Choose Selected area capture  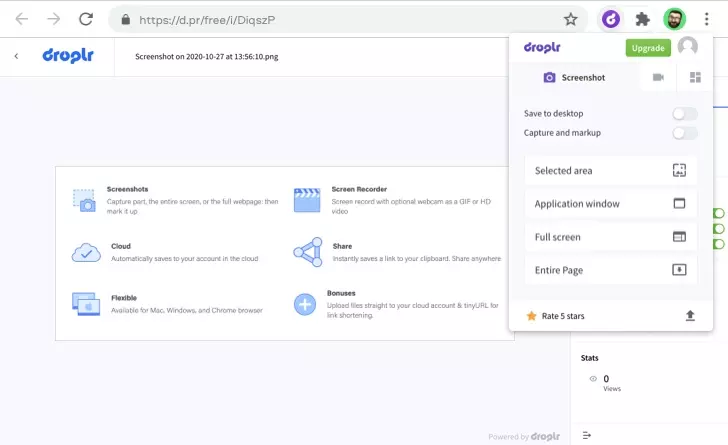pyautogui.click(x=611, y=170)
